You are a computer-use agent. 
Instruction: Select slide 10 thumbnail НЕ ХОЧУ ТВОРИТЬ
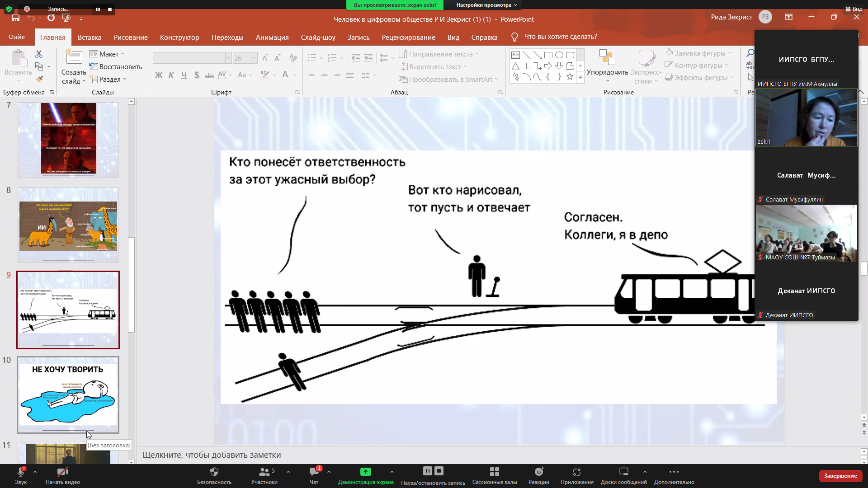click(x=68, y=394)
